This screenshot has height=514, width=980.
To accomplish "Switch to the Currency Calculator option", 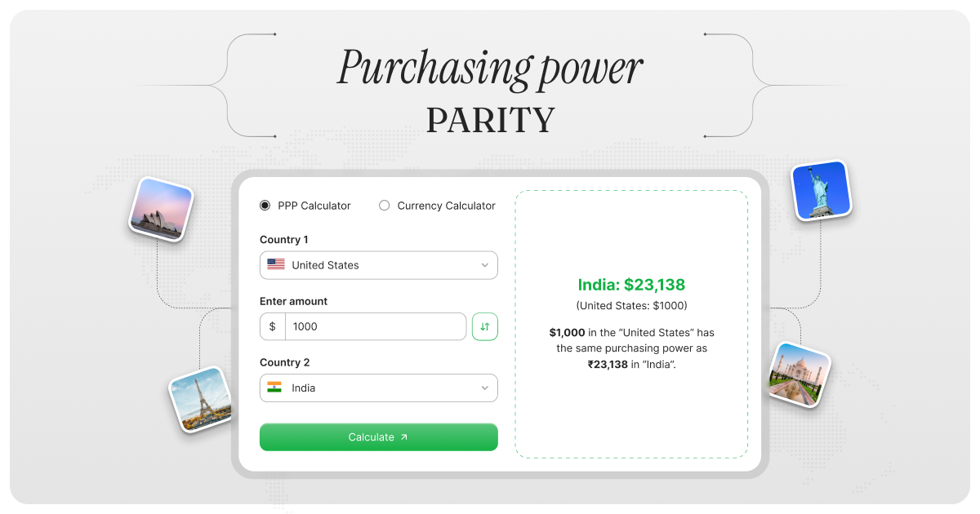I will (x=385, y=205).
